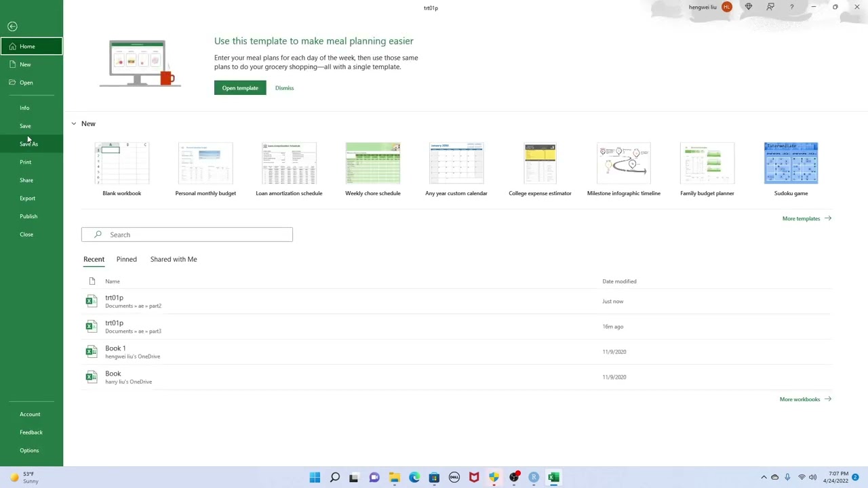The height and width of the screenshot is (488, 868).
Task: Click the Excel icon on the taskbar
Action: point(554,477)
